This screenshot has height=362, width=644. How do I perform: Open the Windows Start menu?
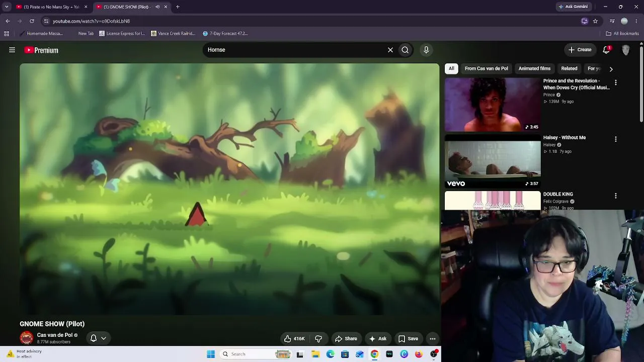(x=211, y=354)
